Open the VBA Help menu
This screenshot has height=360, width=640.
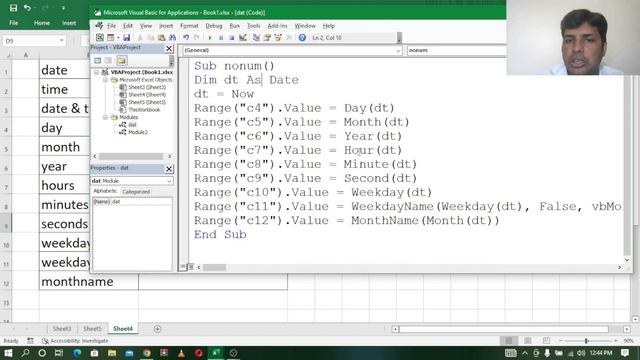(329, 26)
